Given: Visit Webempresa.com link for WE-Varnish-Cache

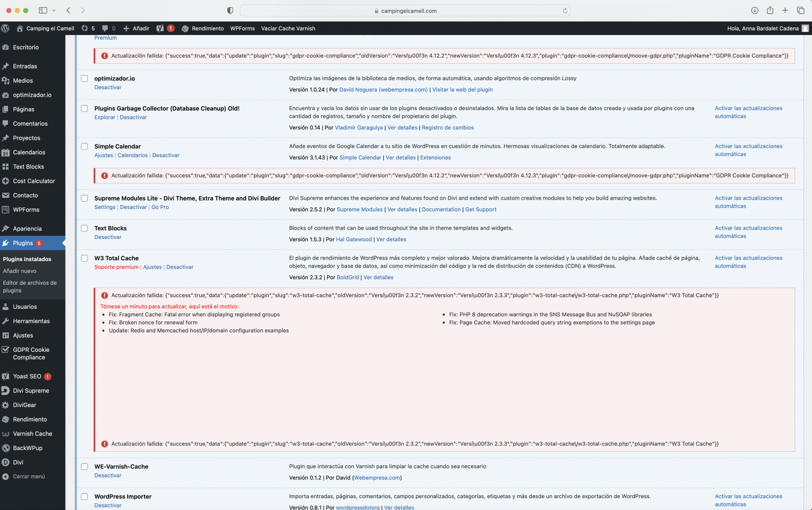Looking at the screenshot, I should (377, 478).
